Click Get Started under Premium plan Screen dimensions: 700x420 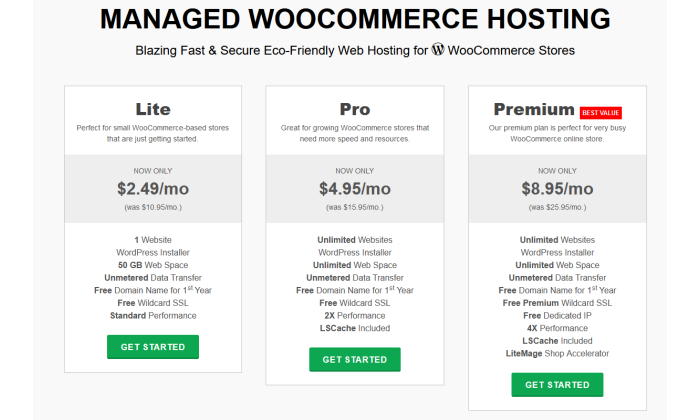tap(557, 385)
